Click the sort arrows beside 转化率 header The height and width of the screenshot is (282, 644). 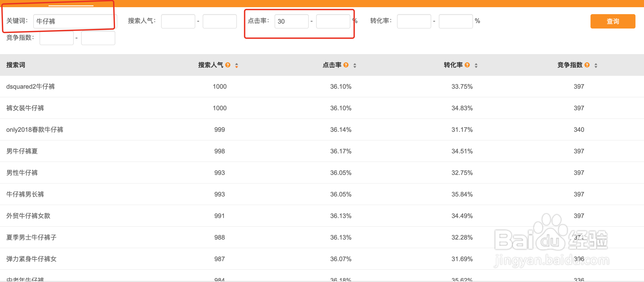coord(476,65)
